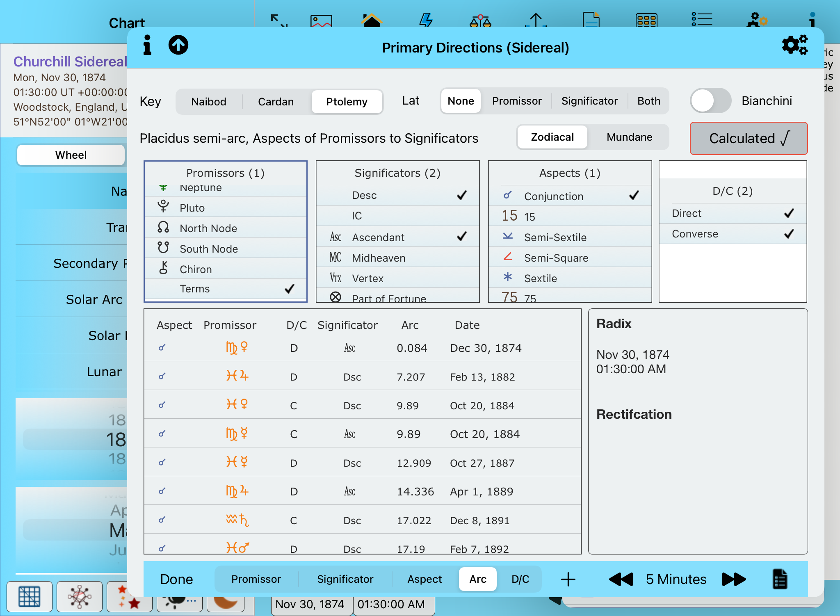Open the double-gear settings icon
This screenshot has width=840, height=616.
pos(794,45)
